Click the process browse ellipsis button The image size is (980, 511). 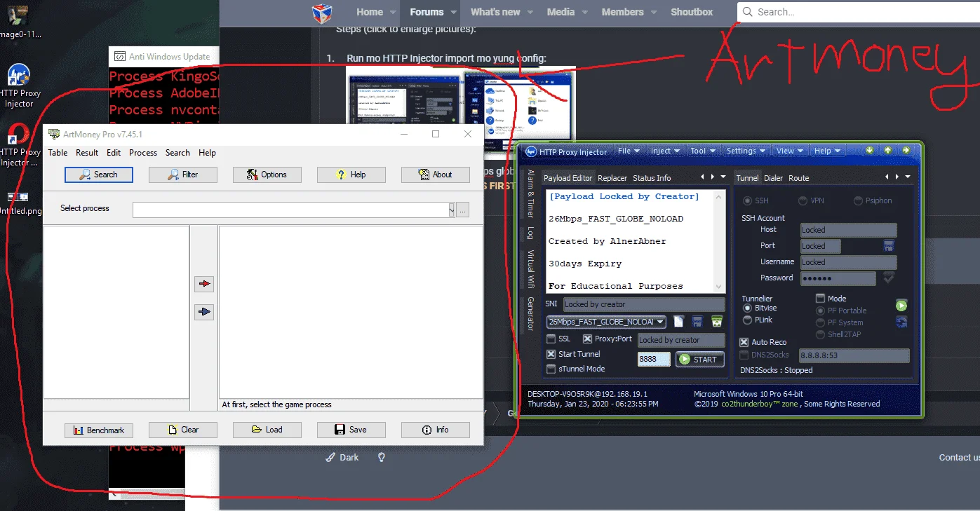pos(462,210)
